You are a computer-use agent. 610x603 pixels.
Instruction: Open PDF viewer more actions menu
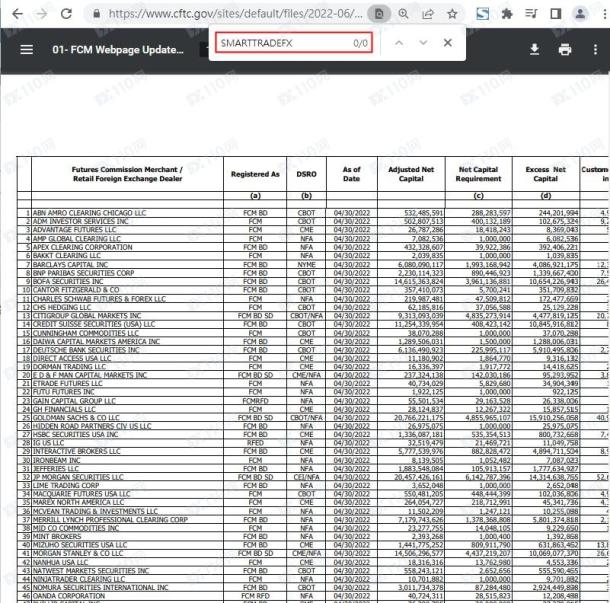click(595, 49)
